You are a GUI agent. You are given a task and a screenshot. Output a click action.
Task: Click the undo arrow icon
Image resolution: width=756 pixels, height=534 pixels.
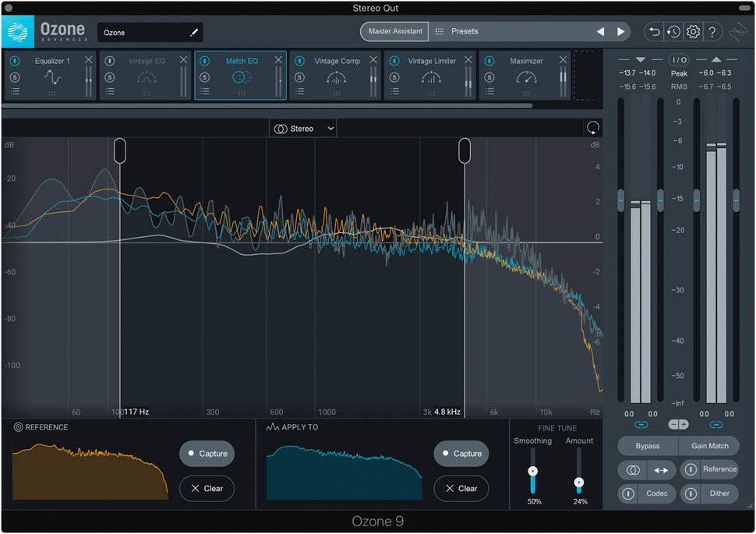coord(653,31)
